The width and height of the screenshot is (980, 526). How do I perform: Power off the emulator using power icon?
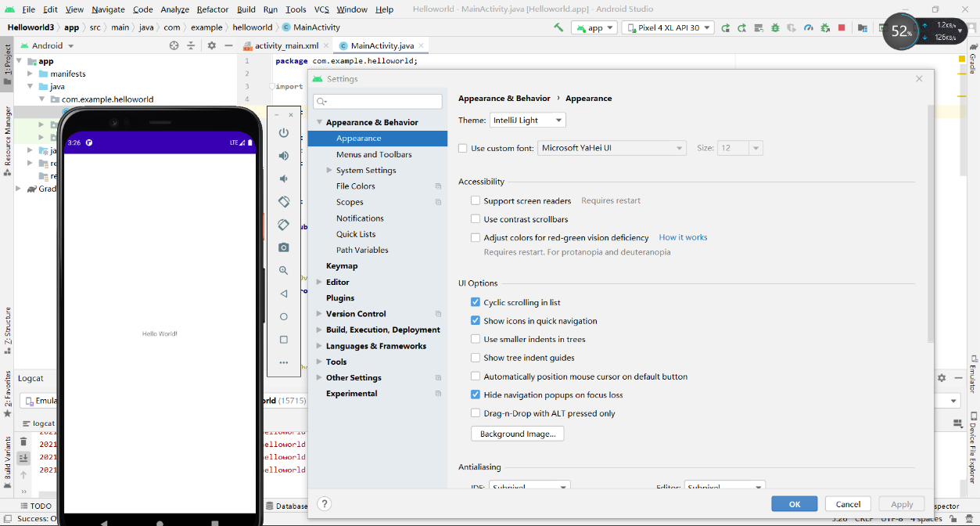coord(284,133)
